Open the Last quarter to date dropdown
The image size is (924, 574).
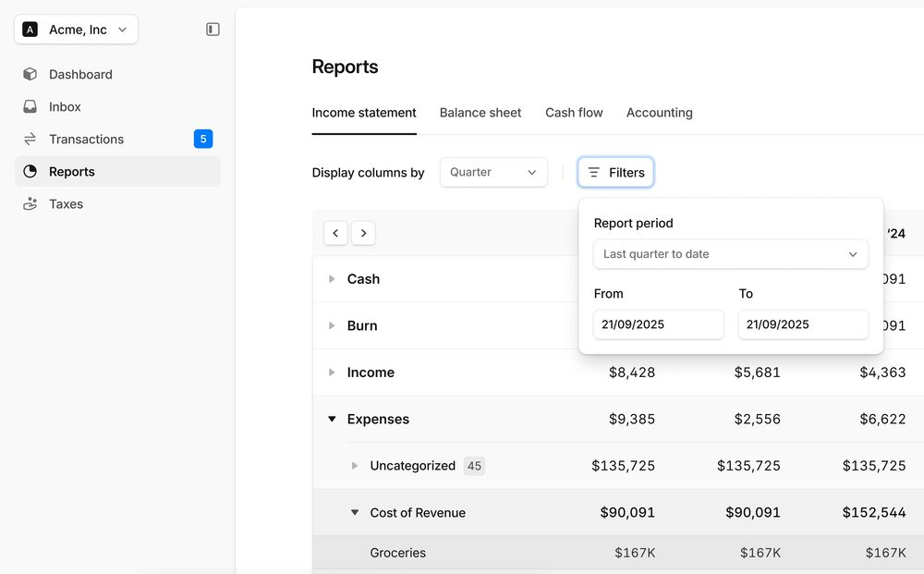(731, 254)
